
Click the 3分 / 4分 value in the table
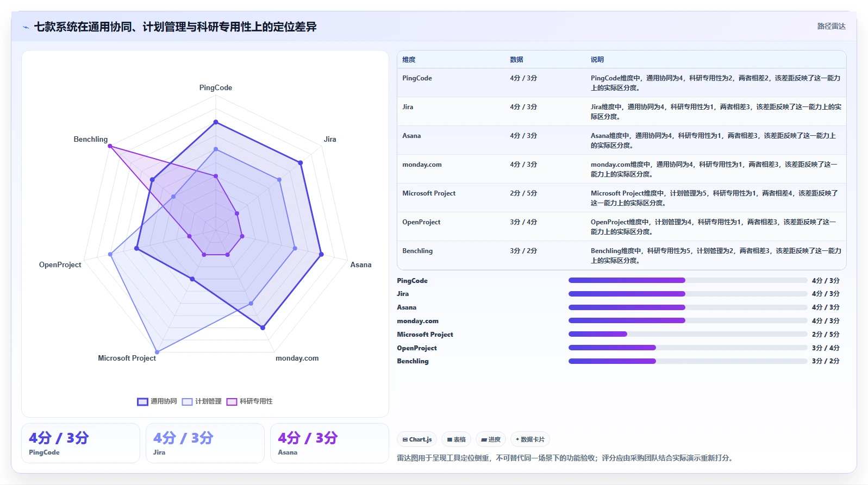[x=523, y=222]
